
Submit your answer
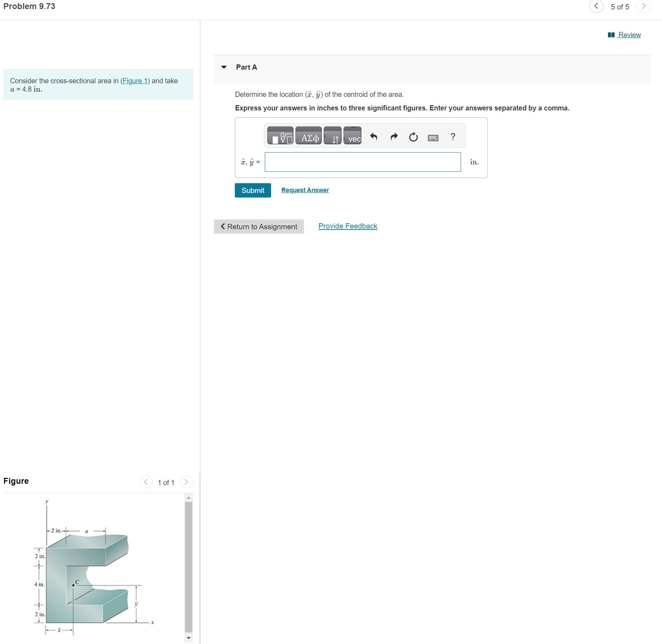[253, 190]
